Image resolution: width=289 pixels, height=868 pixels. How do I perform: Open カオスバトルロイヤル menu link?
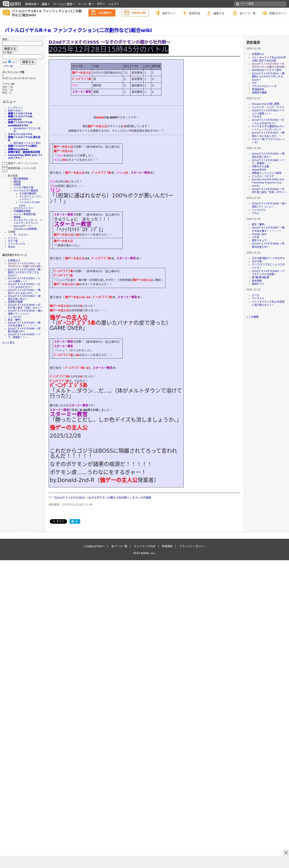20,134
